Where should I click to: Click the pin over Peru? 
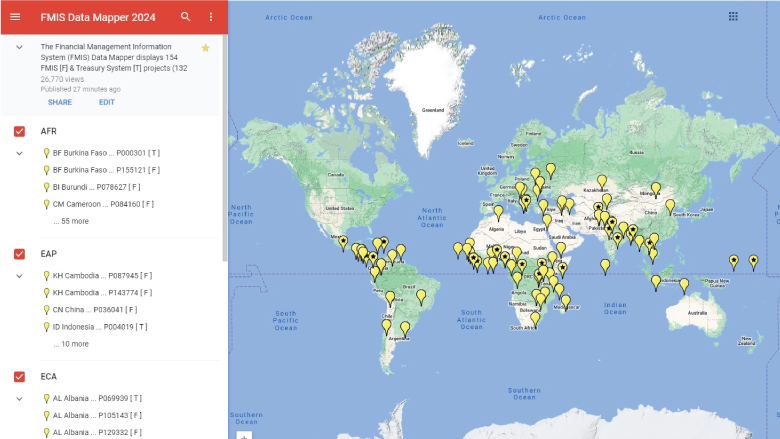coord(375,274)
